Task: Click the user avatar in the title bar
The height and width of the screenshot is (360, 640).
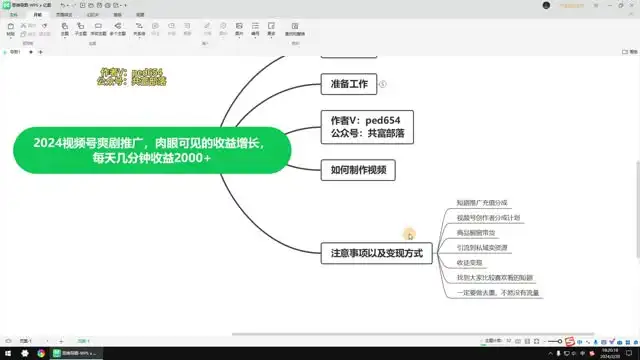Action: pos(546,5)
